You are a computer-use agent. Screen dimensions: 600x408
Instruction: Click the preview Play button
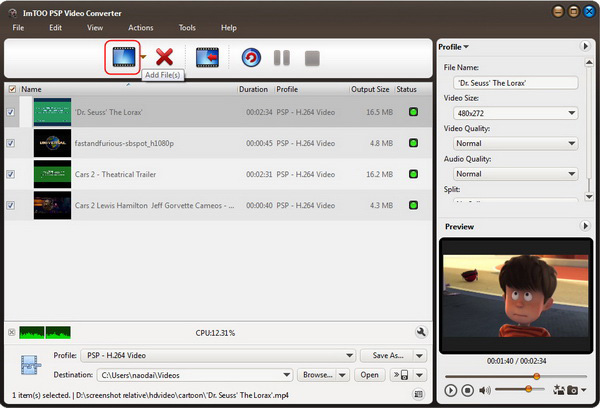click(x=450, y=390)
